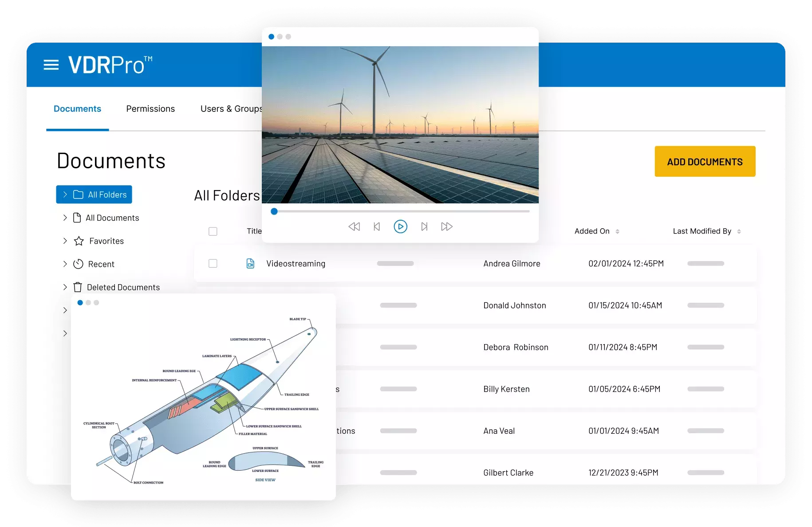Expand the All Documents tree chevron
The height and width of the screenshot is (527, 812).
point(65,218)
